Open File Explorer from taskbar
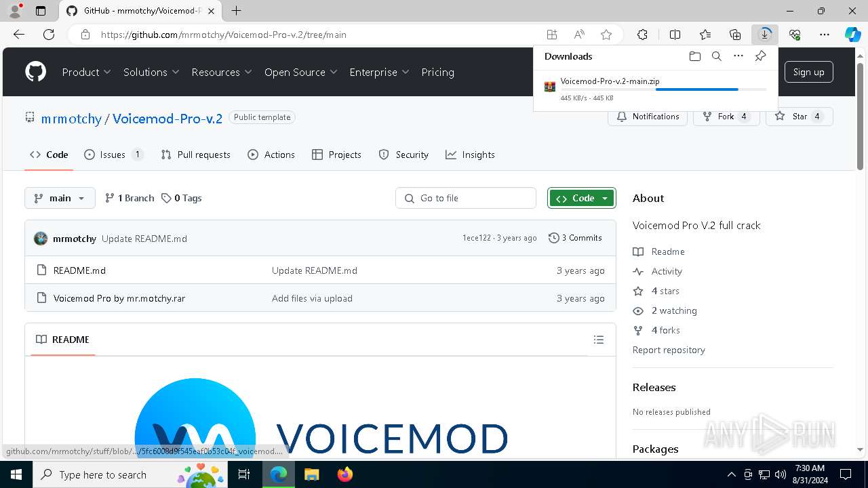The image size is (868, 488). (x=311, y=474)
